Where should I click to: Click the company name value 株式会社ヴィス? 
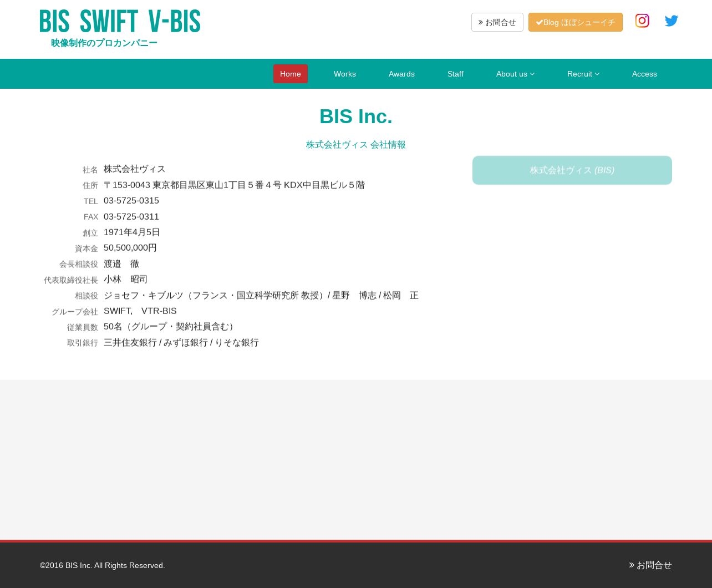[135, 169]
